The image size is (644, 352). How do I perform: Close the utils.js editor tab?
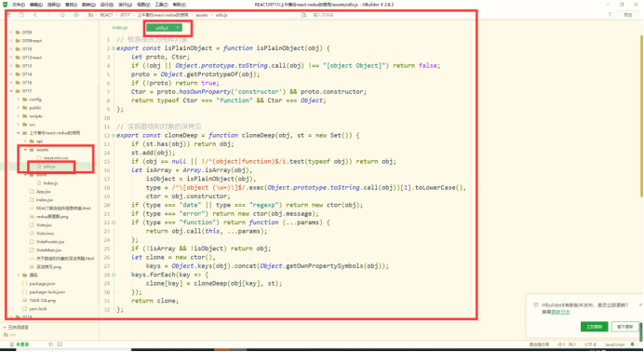click(178, 28)
